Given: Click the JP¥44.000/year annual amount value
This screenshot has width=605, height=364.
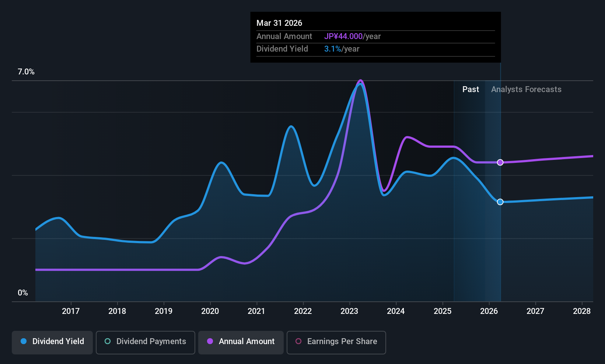Looking at the screenshot, I should click(352, 36).
